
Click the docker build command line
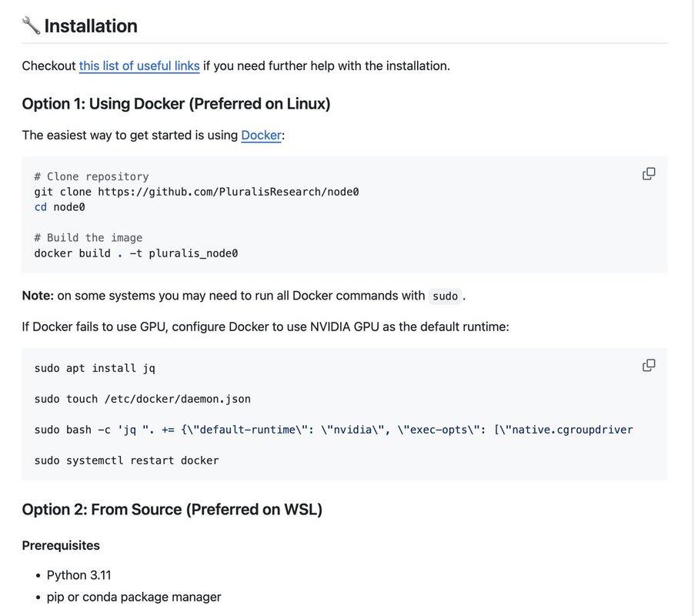pos(136,253)
